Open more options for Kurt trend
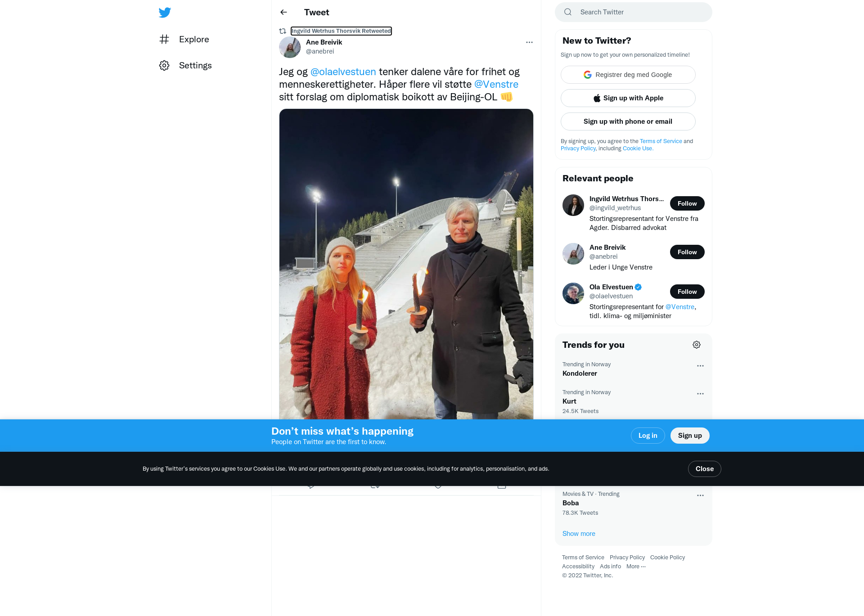The height and width of the screenshot is (616, 864). (x=700, y=394)
